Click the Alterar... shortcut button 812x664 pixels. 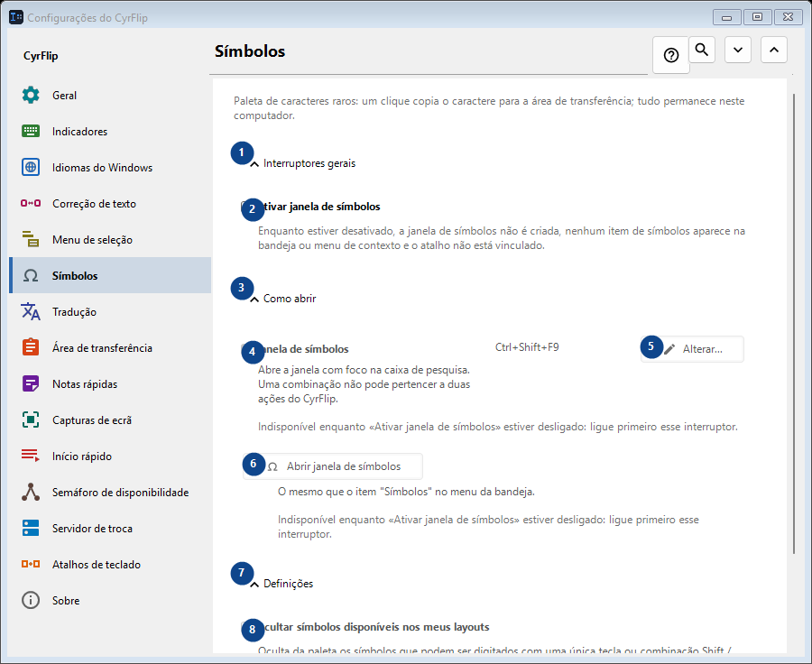coord(692,349)
